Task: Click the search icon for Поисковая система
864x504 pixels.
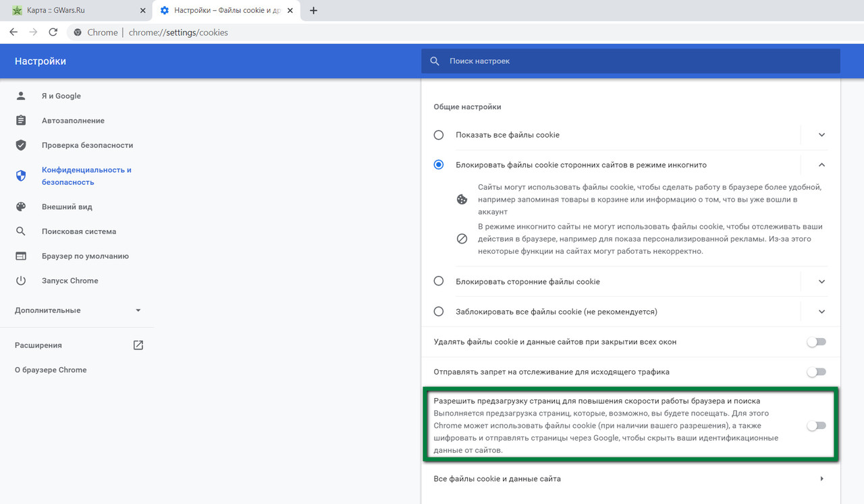Action: 21,231
